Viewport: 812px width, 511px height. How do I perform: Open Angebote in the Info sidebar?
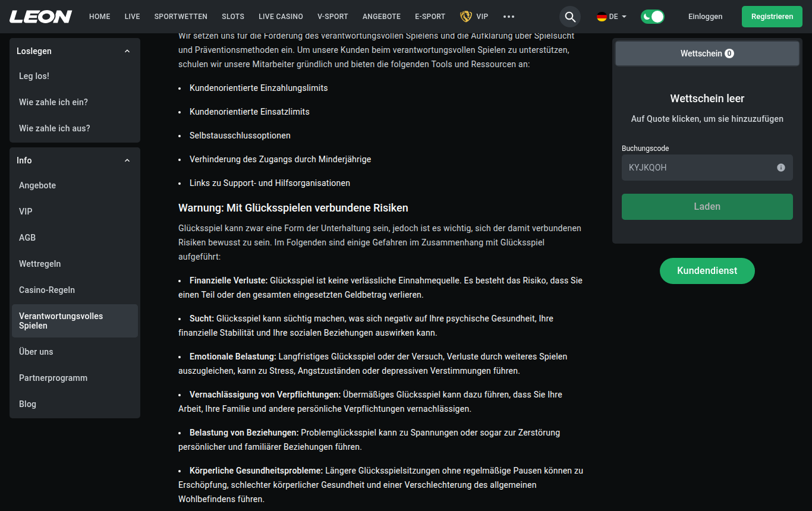pyautogui.click(x=75, y=185)
